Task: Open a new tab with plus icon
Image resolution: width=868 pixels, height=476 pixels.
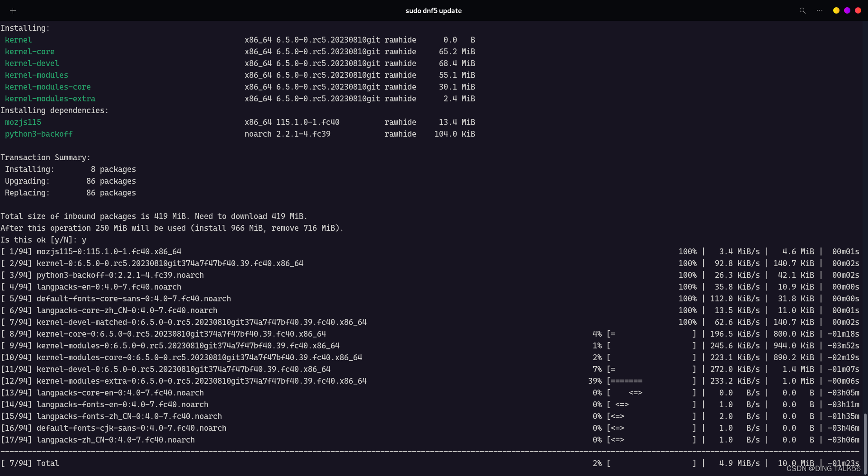Action: (x=13, y=10)
